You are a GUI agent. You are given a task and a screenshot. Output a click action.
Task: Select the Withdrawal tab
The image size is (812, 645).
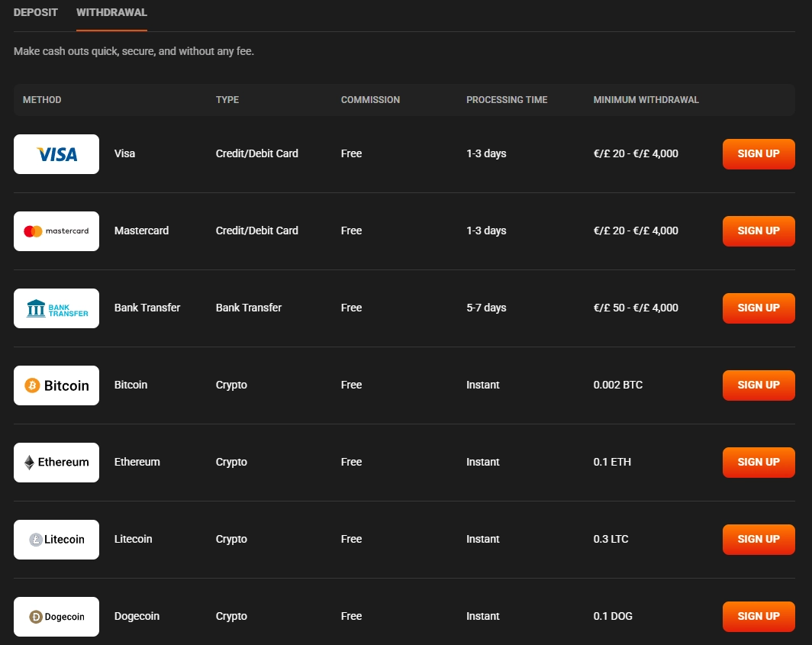(x=111, y=12)
